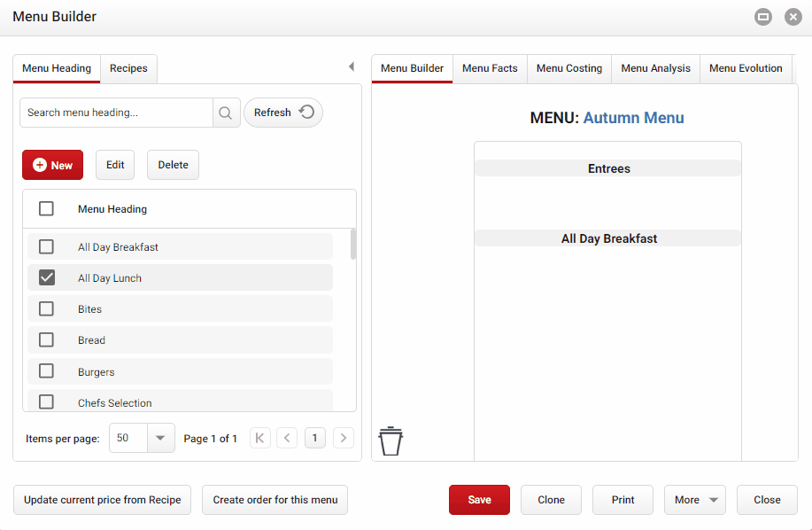This screenshot has height=530, width=812.
Task: Click the previous page chevron icon
Action: coord(286,438)
